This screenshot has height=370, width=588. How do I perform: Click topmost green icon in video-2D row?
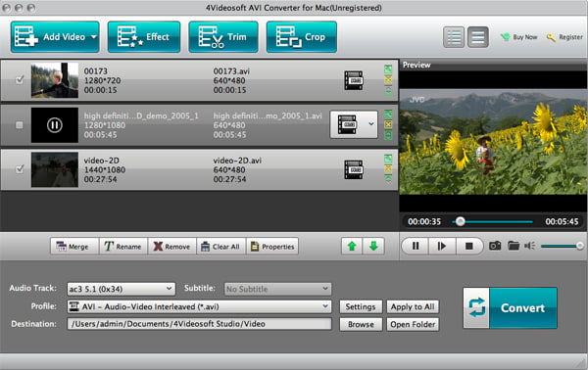(388, 159)
